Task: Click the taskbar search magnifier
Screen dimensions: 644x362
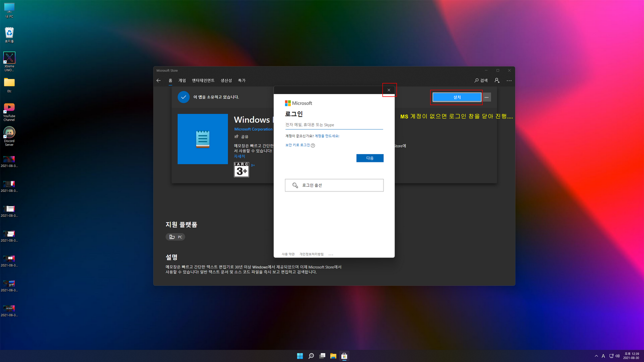Action: 311,356
